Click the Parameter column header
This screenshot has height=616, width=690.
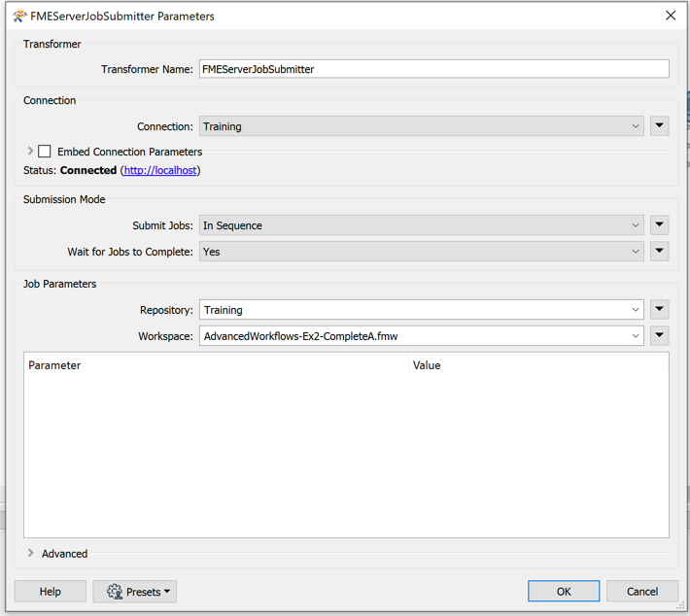[216, 365]
